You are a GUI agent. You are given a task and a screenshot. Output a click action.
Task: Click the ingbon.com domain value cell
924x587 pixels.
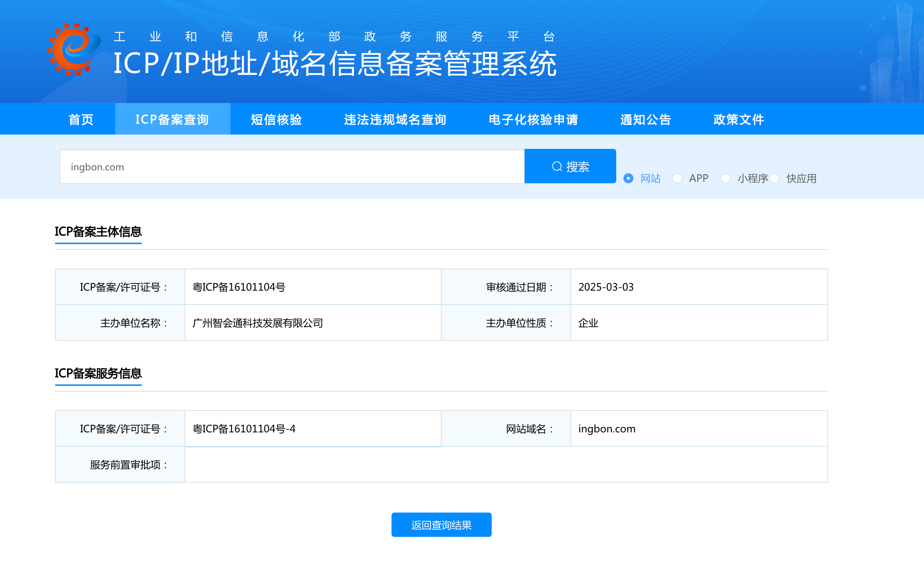click(607, 429)
